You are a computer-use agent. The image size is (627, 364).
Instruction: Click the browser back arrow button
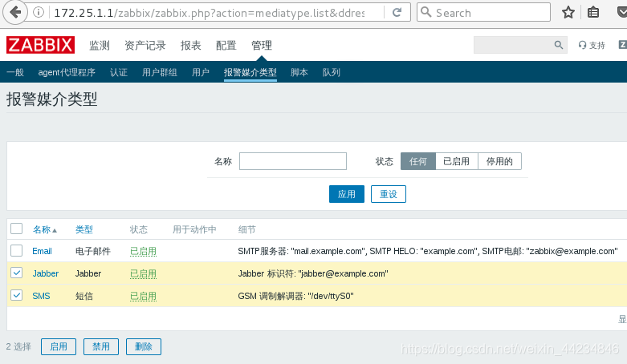click(15, 12)
